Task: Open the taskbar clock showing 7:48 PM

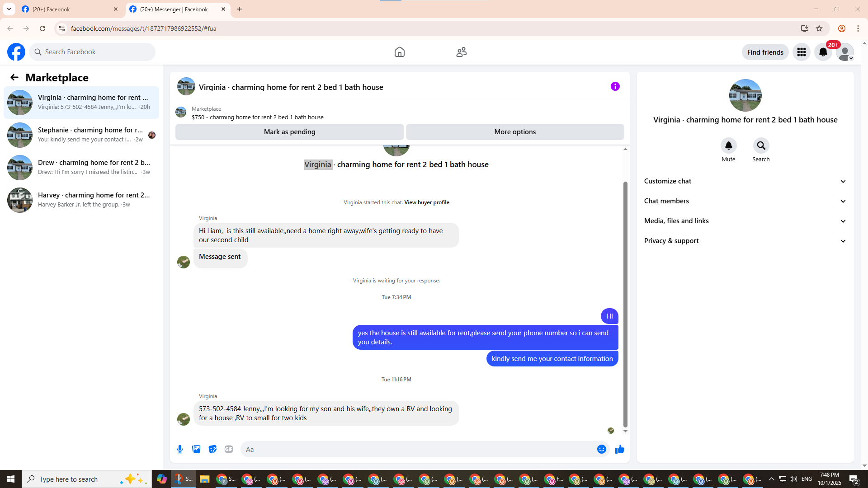Action: click(829, 479)
